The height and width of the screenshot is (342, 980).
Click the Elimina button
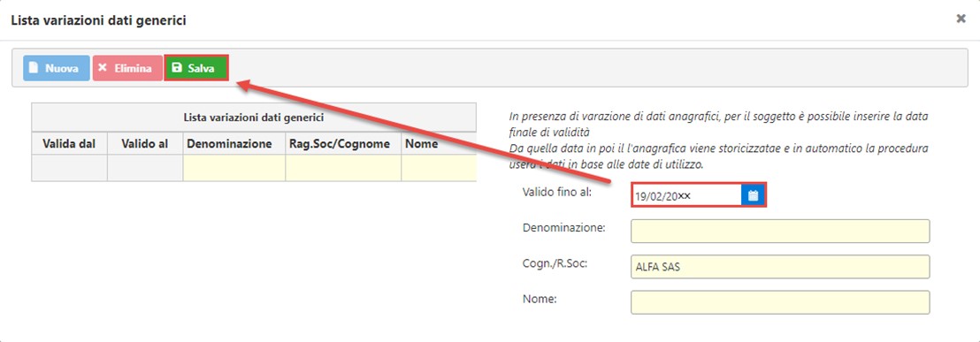pos(127,68)
